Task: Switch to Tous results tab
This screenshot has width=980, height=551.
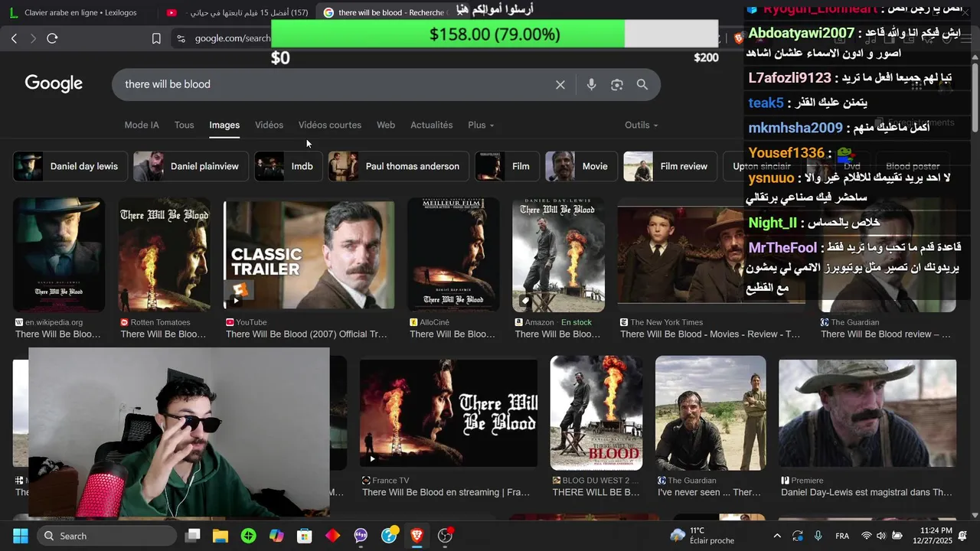Action: coord(184,125)
